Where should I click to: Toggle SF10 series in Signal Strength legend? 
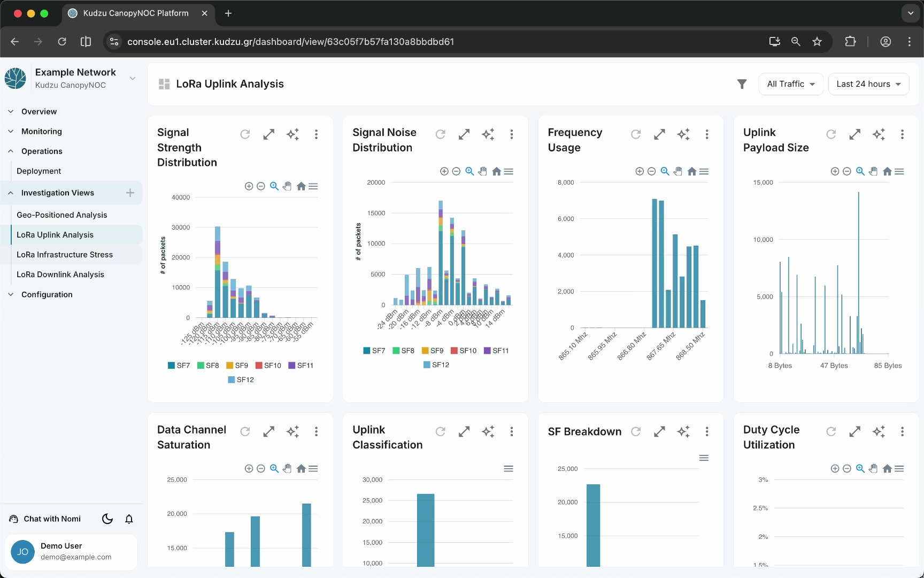click(268, 366)
